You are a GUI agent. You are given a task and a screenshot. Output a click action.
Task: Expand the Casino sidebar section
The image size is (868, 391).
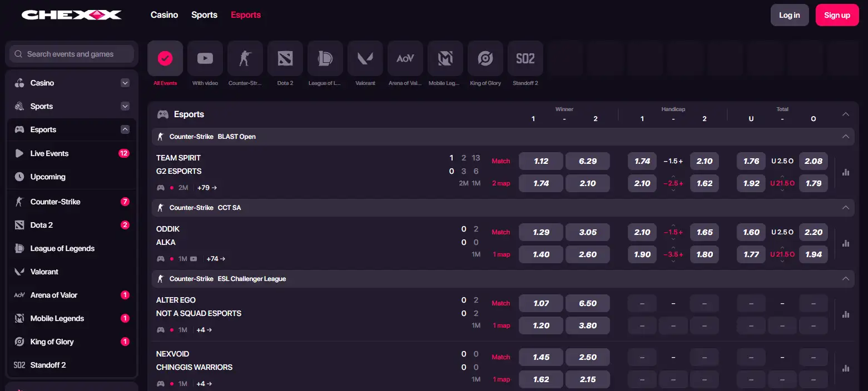pos(125,83)
